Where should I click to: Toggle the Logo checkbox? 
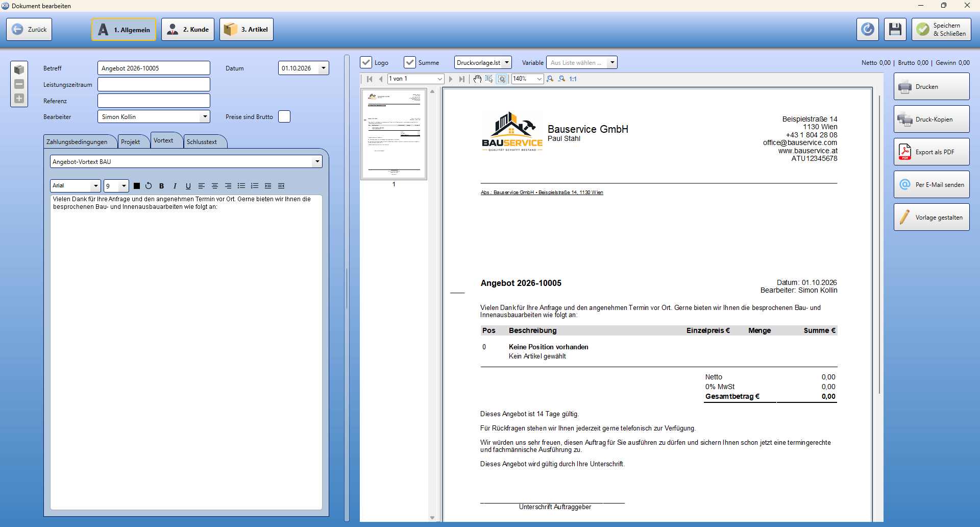pyautogui.click(x=366, y=62)
